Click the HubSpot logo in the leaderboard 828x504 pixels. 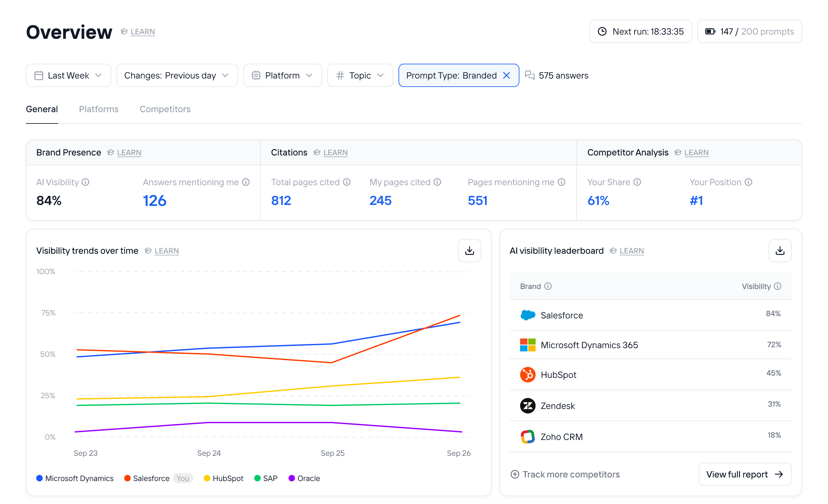click(528, 374)
